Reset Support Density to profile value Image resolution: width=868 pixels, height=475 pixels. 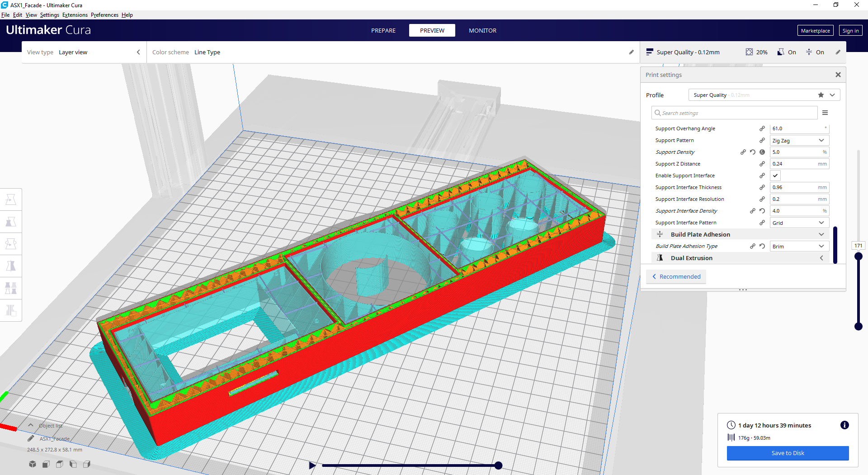753,152
